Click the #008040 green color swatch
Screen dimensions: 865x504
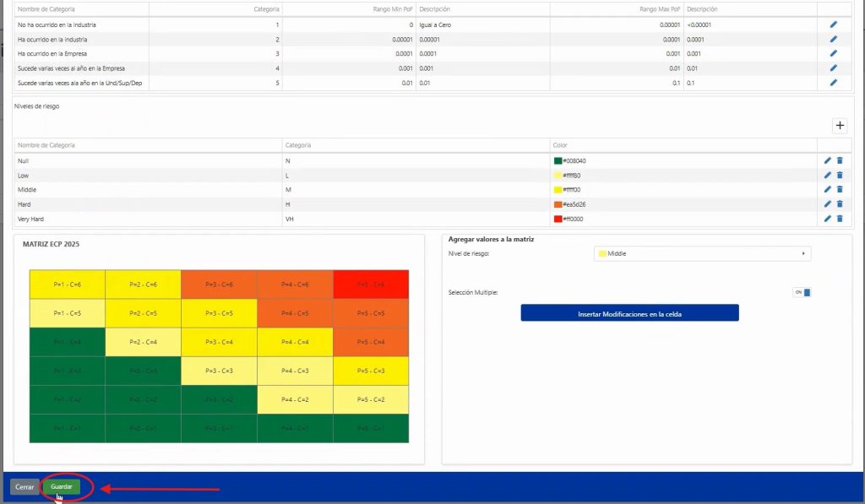558,160
